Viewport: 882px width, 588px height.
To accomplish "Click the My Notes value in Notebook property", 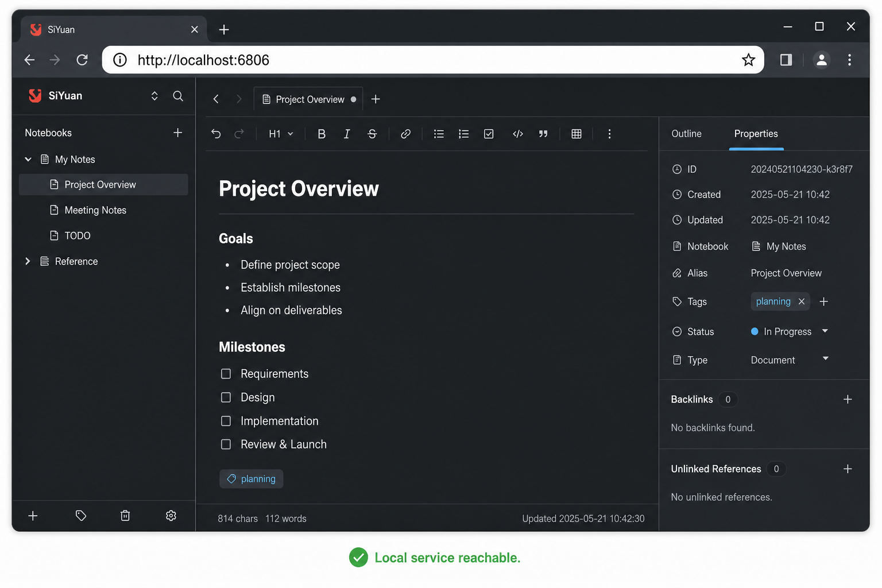I will tap(779, 246).
